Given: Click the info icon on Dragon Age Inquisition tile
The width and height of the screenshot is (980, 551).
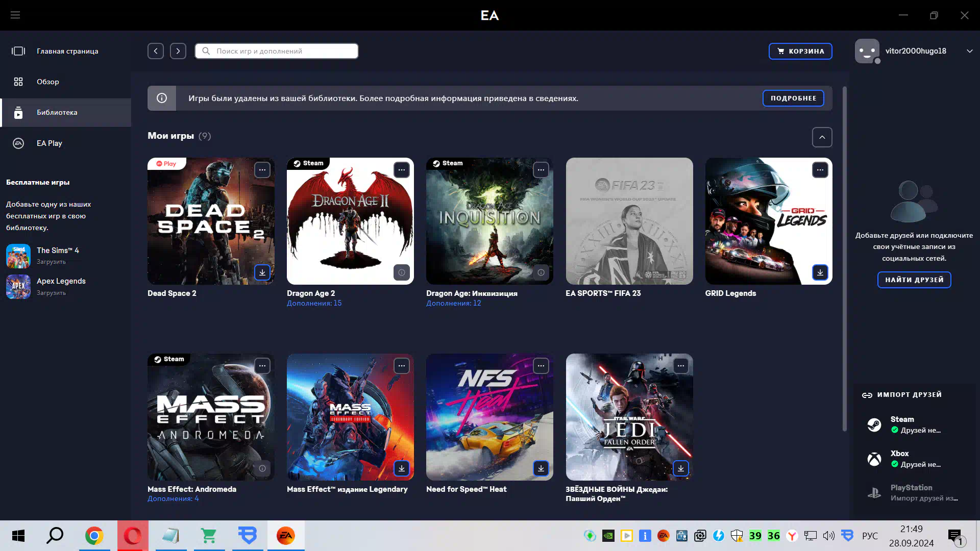Looking at the screenshot, I should [541, 272].
